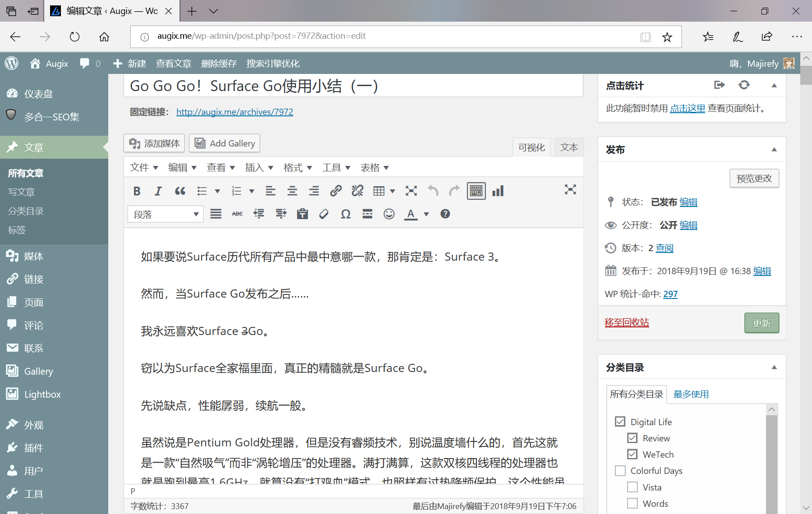Click the green 更新 update button
Image resolution: width=812 pixels, height=514 pixels.
tap(761, 323)
